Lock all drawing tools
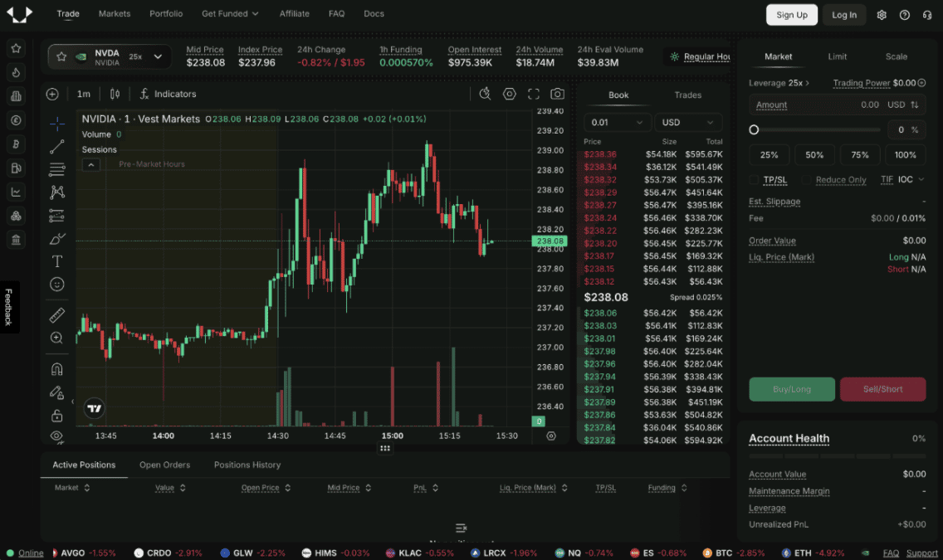 (x=57, y=415)
